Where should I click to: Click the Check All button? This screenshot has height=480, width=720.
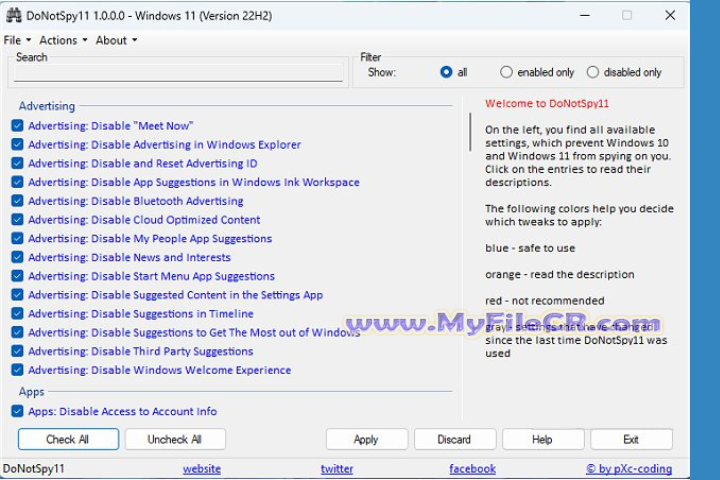(x=68, y=439)
